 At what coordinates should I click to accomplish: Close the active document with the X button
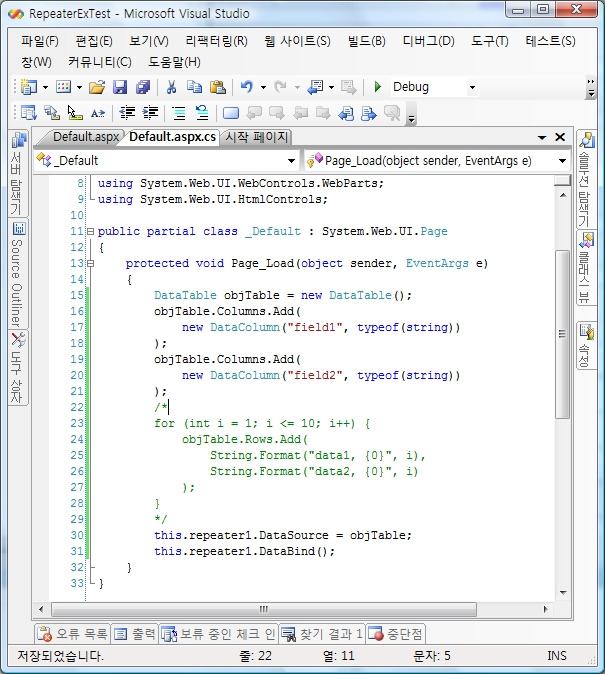[x=560, y=137]
